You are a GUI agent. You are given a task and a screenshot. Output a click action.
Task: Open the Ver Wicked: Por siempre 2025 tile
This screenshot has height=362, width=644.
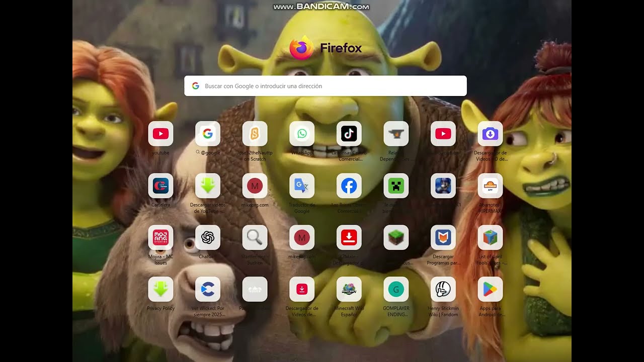tap(208, 289)
